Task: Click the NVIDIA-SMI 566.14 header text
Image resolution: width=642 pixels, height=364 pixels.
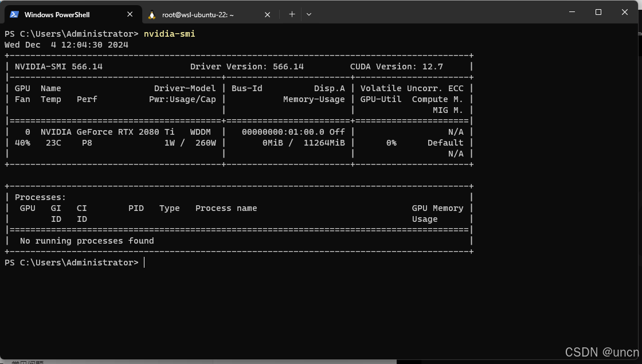Action: click(x=58, y=66)
